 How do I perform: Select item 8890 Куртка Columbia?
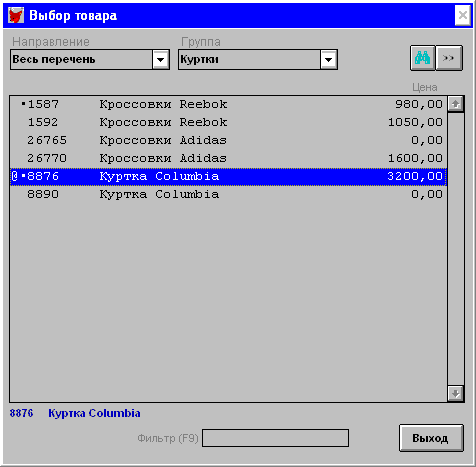click(x=228, y=194)
